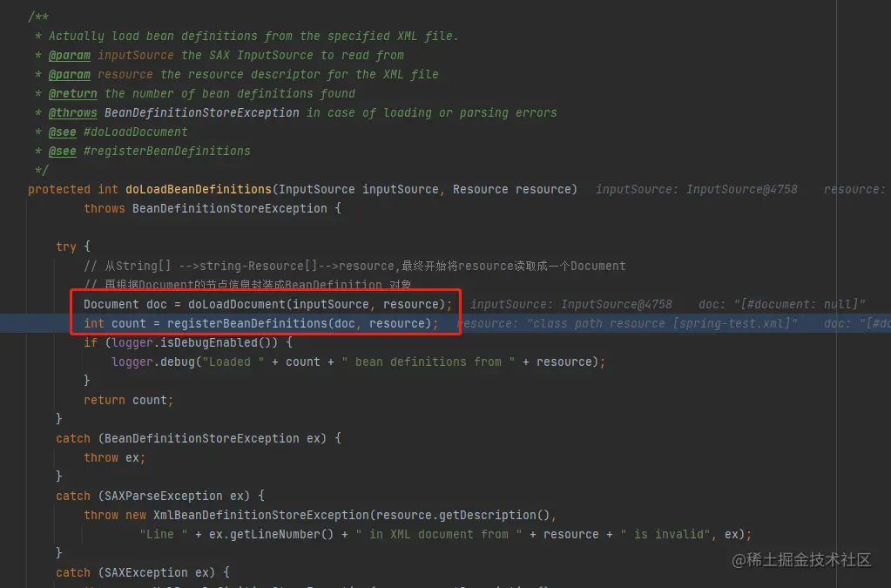The image size is (891, 588).
Task: Click the protected keyword
Action: [59, 189]
